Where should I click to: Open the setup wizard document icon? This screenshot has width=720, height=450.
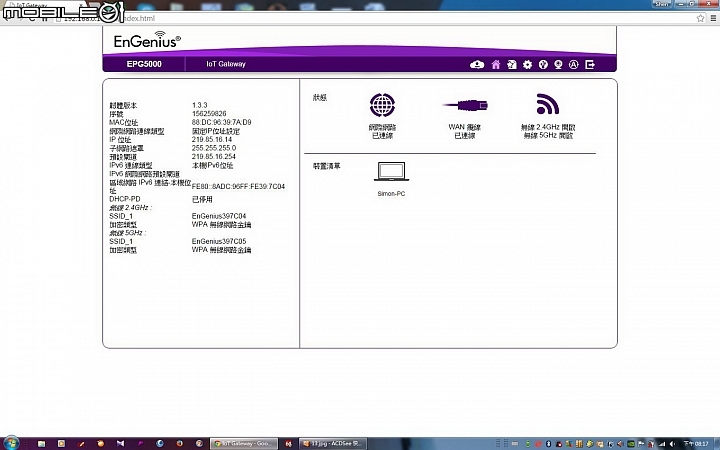tap(512, 65)
